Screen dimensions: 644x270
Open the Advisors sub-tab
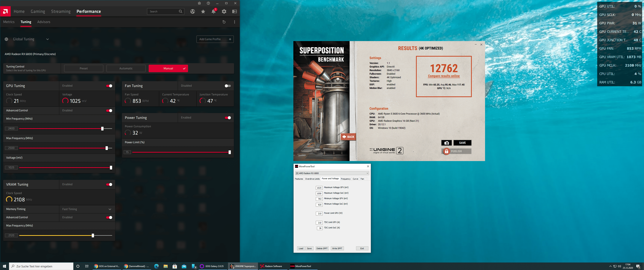pyautogui.click(x=44, y=22)
